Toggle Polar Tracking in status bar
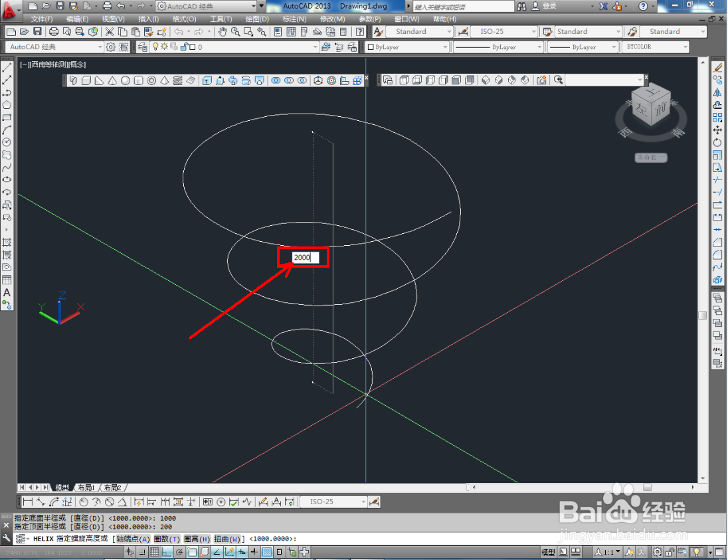Screen dimensions: 728x560 pyautogui.click(x=179, y=552)
